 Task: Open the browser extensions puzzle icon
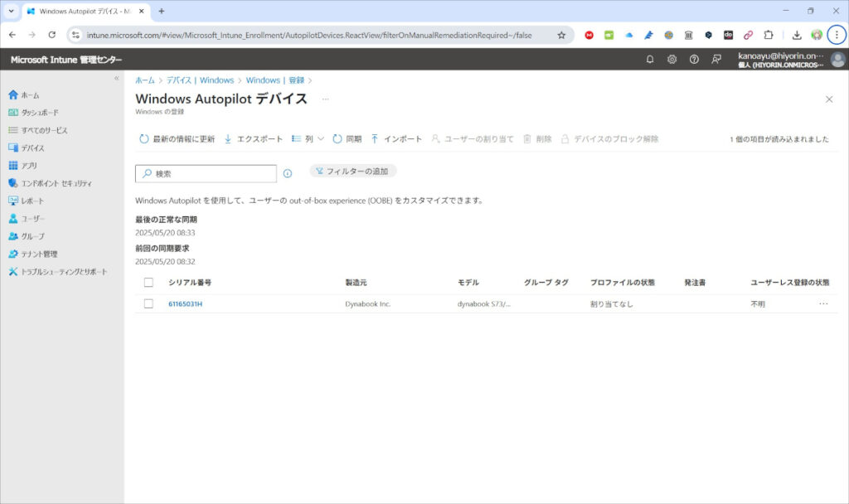769,35
